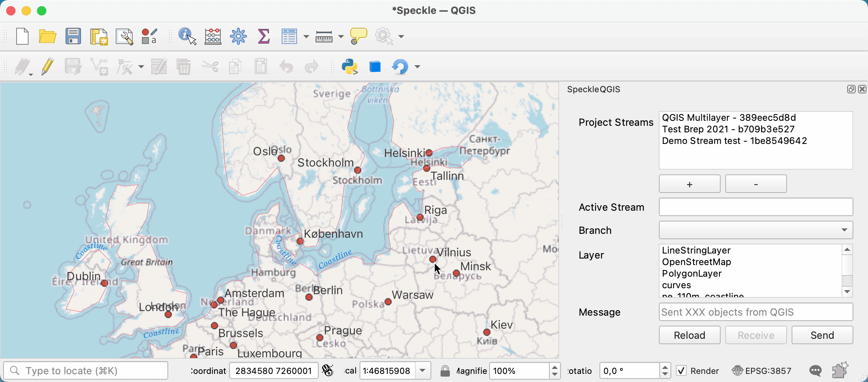Click the minus button to remove stream
Image resolution: width=868 pixels, height=382 pixels.
[x=756, y=184]
